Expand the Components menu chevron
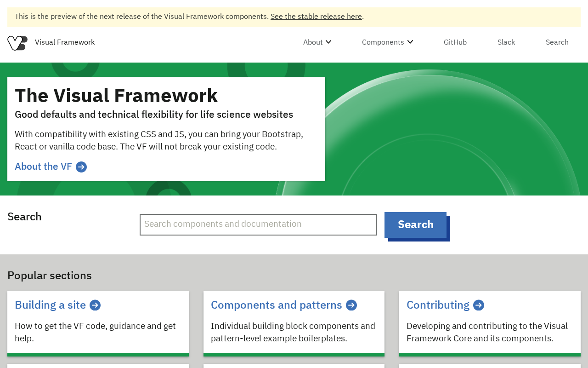The height and width of the screenshot is (368, 588). [x=410, y=42]
